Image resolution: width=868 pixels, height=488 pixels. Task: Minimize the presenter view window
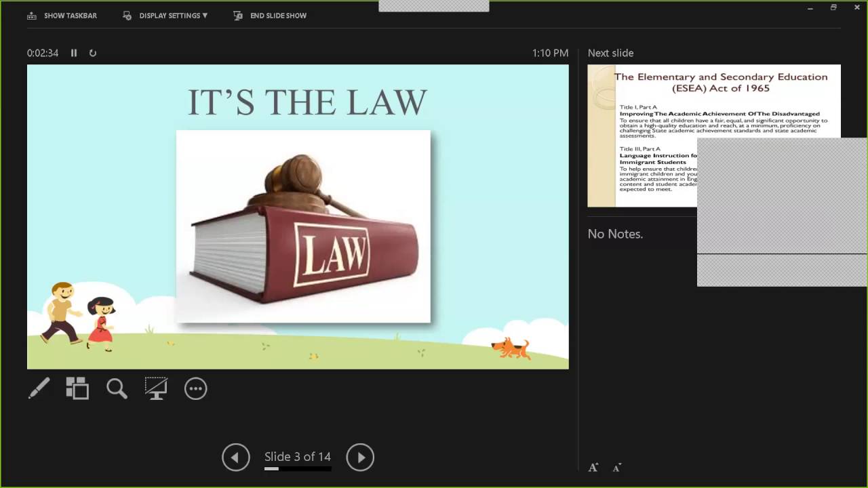tap(811, 7)
